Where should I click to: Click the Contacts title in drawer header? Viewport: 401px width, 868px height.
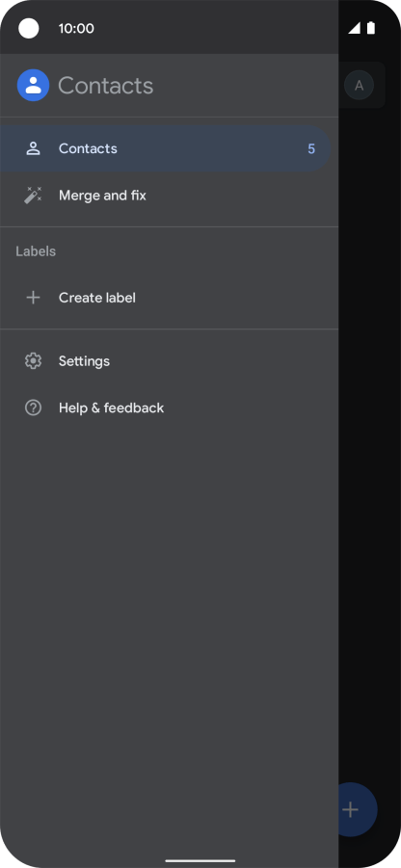[106, 86]
